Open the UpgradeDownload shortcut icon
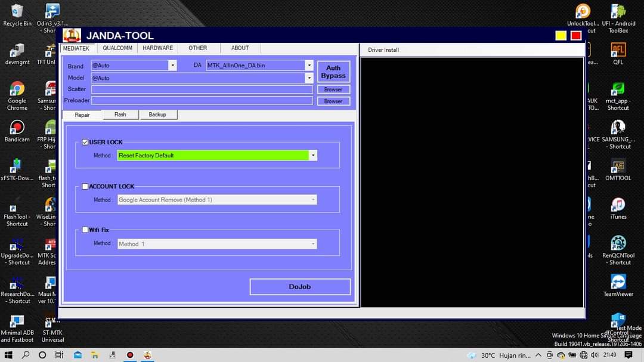644x362 pixels. (17, 251)
